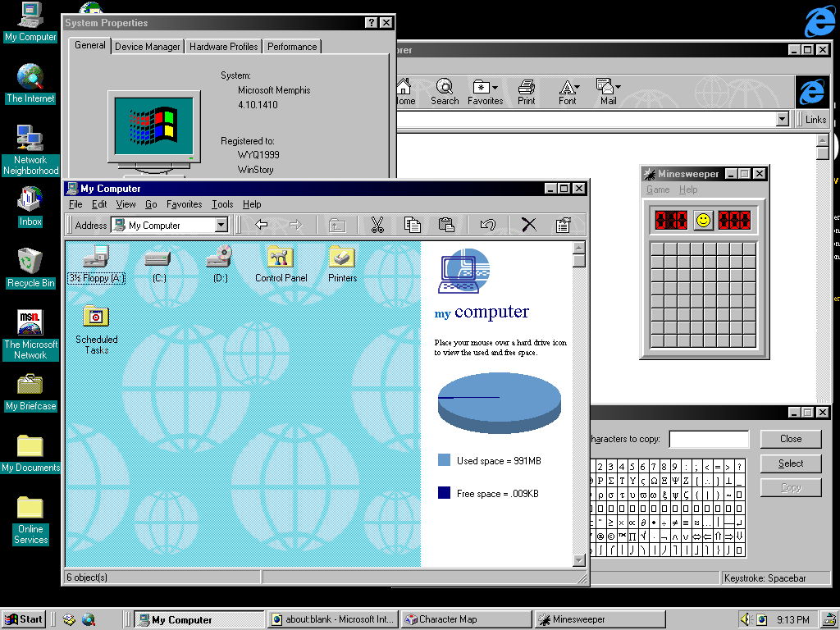Click the Characters to copy input field

[x=709, y=439]
